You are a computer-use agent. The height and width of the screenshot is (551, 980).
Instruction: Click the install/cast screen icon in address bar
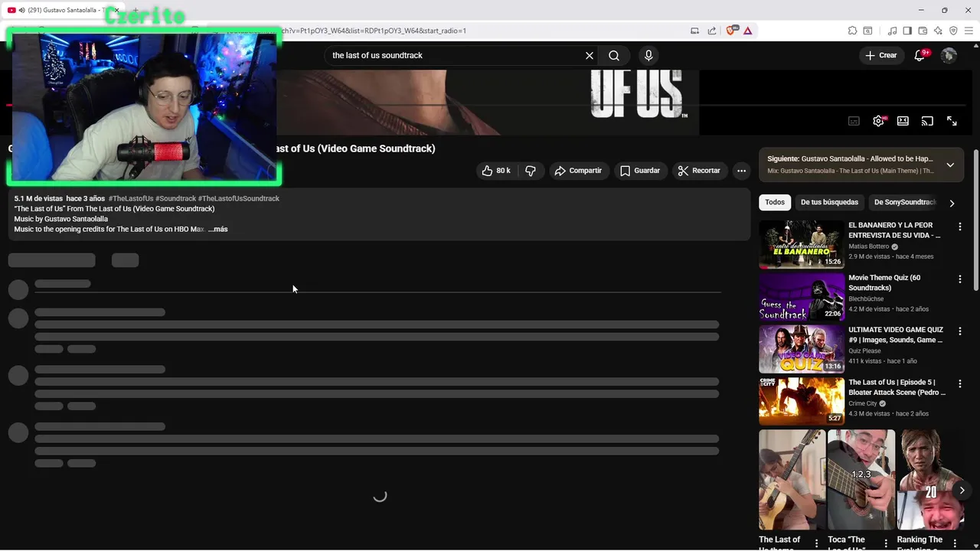pos(694,31)
